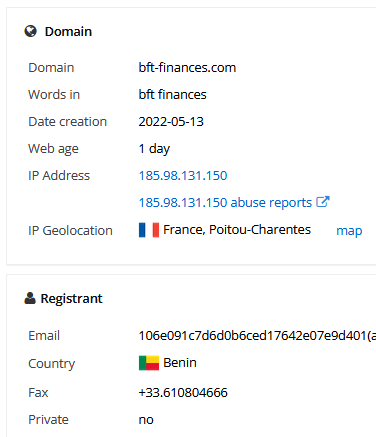Click the 'Fax' label
Image resolution: width=376 pixels, height=437 pixels.
click(38, 393)
